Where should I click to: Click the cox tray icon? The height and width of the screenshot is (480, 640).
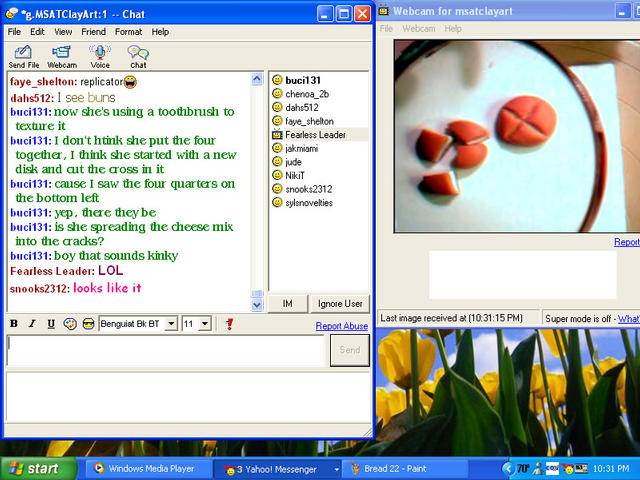point(552,469)
